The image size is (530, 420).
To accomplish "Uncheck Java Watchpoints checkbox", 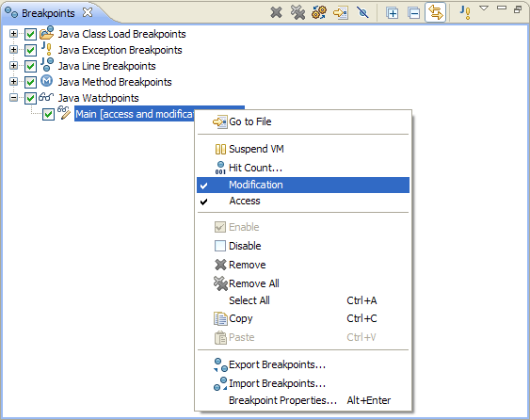I will tap(30, 98).
